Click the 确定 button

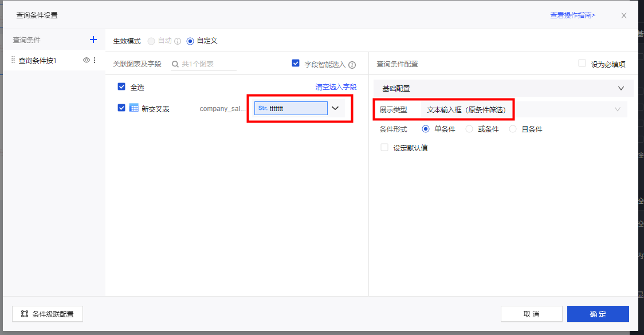click(x=598, y=314)
